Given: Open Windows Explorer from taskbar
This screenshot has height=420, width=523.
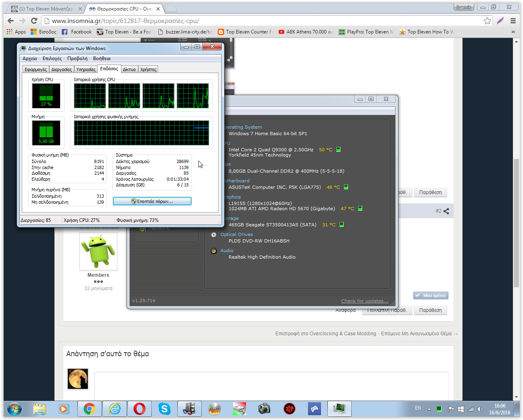Looking at the screenshot, I should click(40, 409).
